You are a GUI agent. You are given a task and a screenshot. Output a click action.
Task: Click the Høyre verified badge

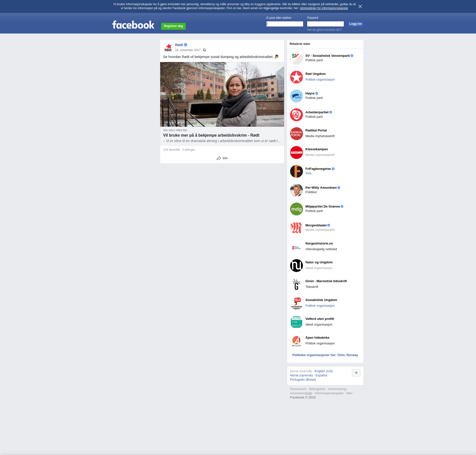tap(317, 93)
